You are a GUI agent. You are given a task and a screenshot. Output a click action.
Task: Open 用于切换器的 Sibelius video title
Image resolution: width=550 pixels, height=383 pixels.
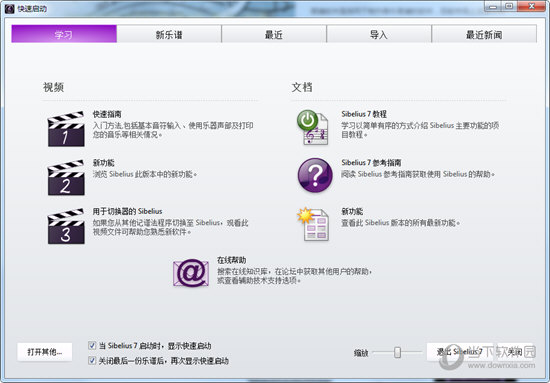127,211
